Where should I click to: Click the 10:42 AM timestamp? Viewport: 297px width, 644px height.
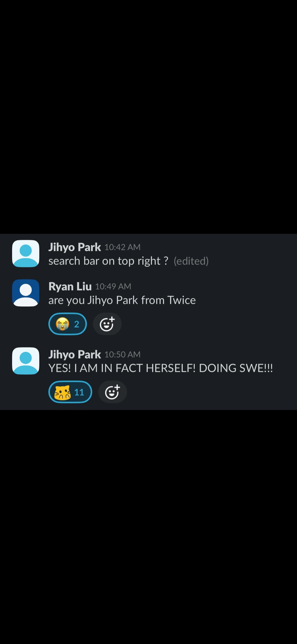(122, 247)
